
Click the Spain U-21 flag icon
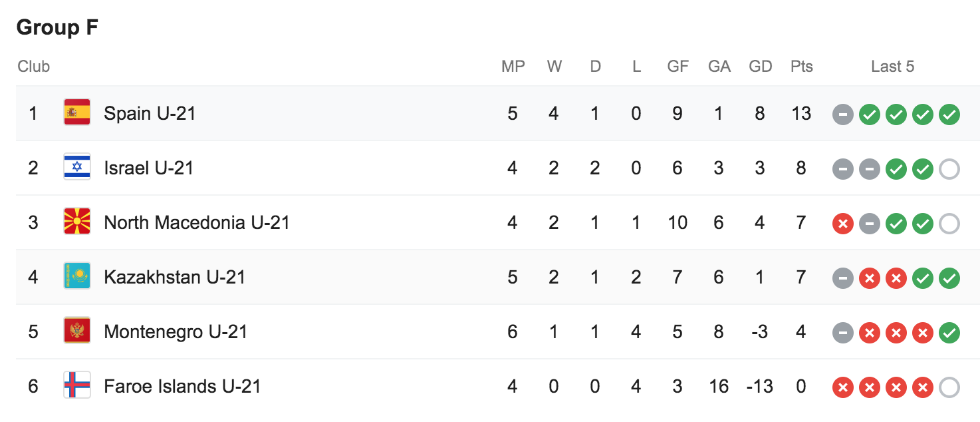pos(77,113)
